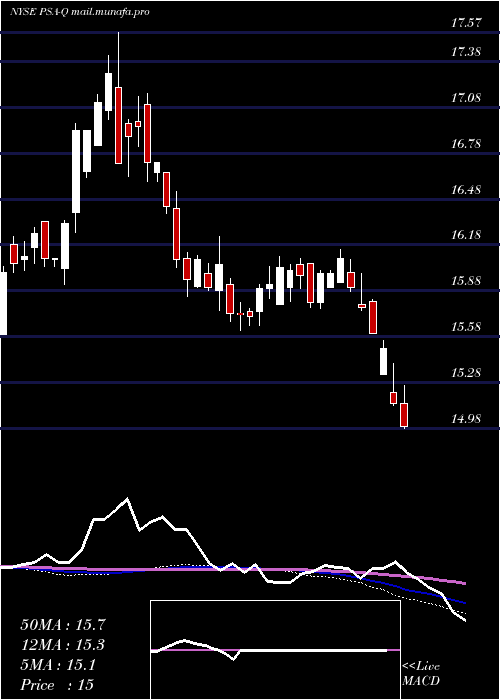Click the 50MA : 15.7 readout

(x=63, y=625)
